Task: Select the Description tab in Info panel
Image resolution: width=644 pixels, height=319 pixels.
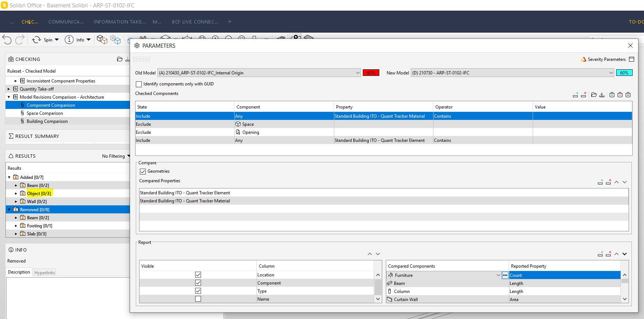Action: pos(19,272)
